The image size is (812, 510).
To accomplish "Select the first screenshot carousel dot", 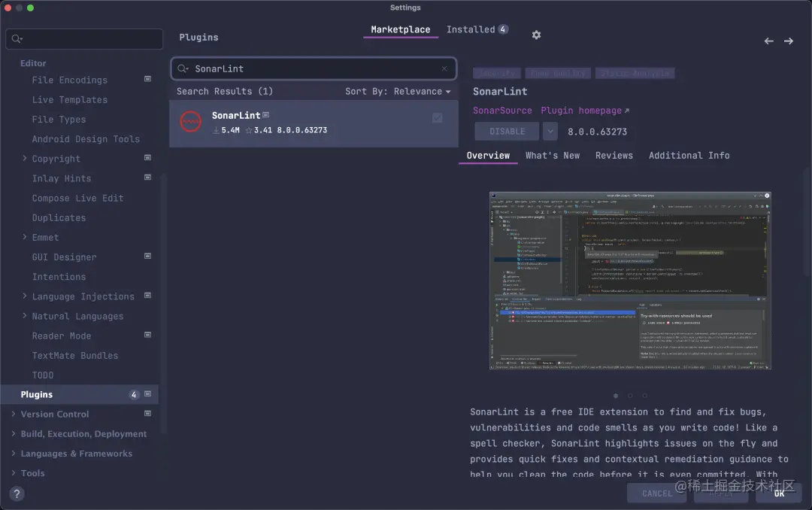I will (x=616, y=396).
